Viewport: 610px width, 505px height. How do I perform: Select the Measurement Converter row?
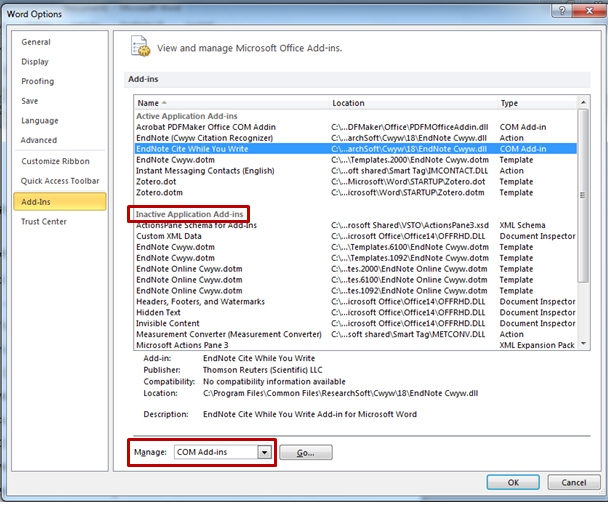coord(356,334)
